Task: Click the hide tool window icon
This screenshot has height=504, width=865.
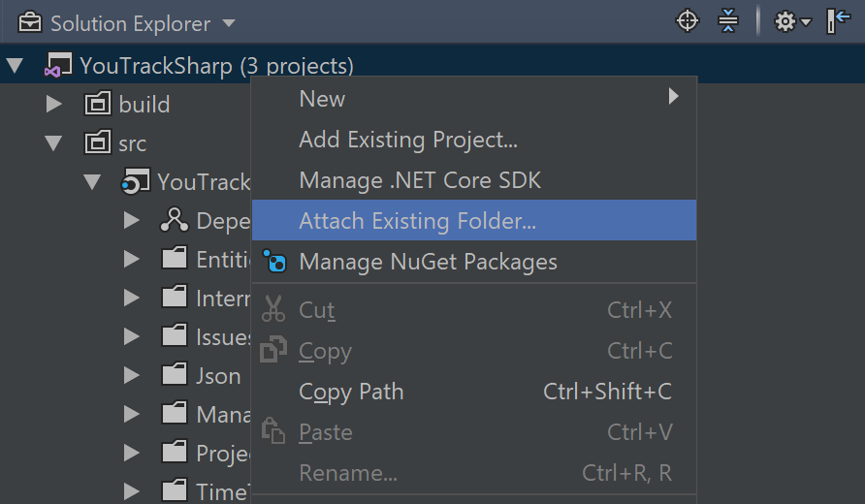Action: [x=839, y=21]
